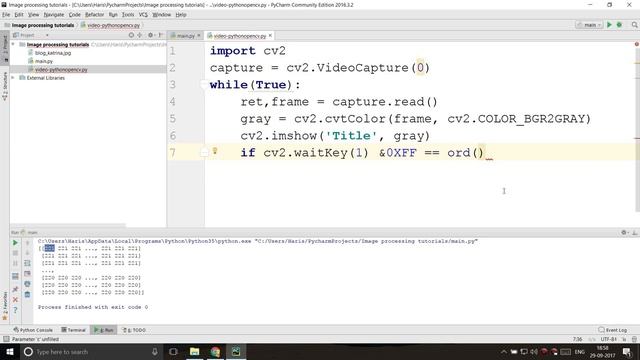Open Search Everywhere magnifier icon
Image resolution: width=640 pixels, height=360 pixels.
[634, 25]
